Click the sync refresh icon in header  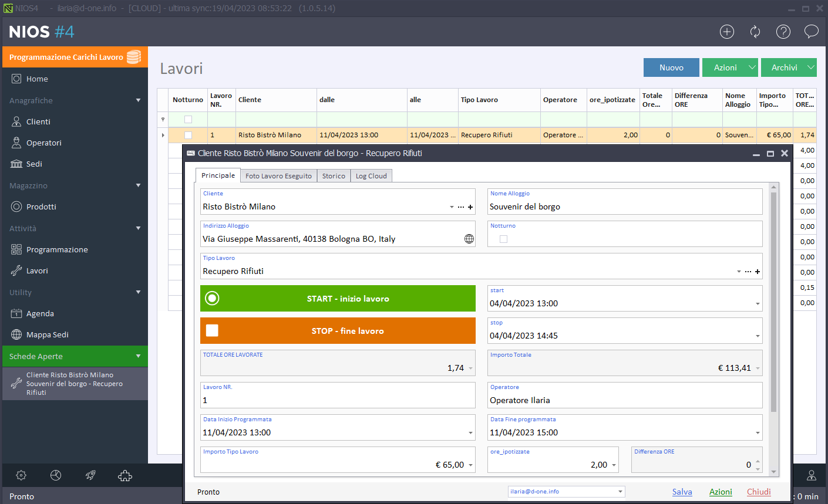point(755,32)
